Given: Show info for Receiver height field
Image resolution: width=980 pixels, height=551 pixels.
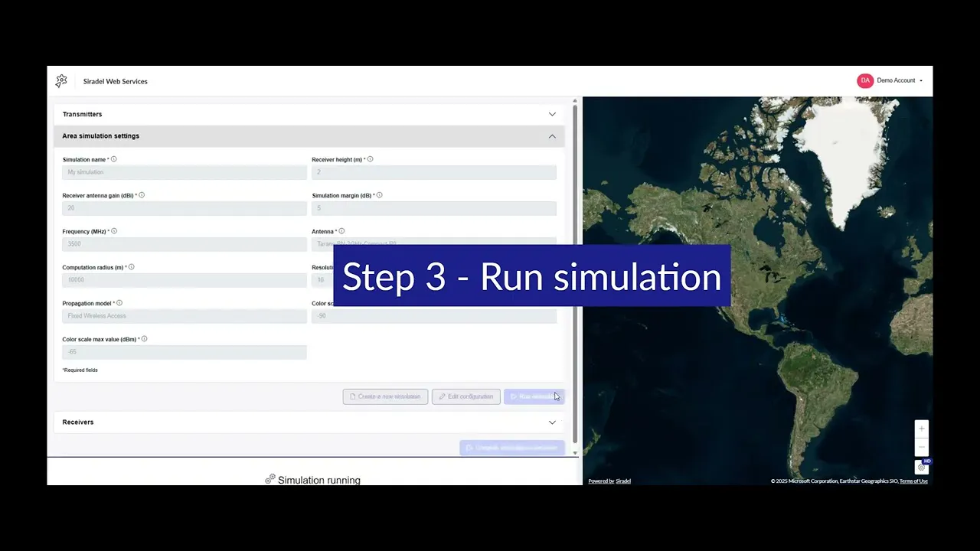Looking at the screenshot, I should tap(370, 159).
